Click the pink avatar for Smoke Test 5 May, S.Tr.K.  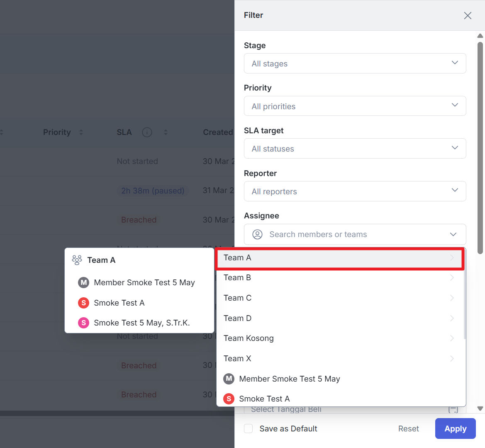[x=83, y=323]
